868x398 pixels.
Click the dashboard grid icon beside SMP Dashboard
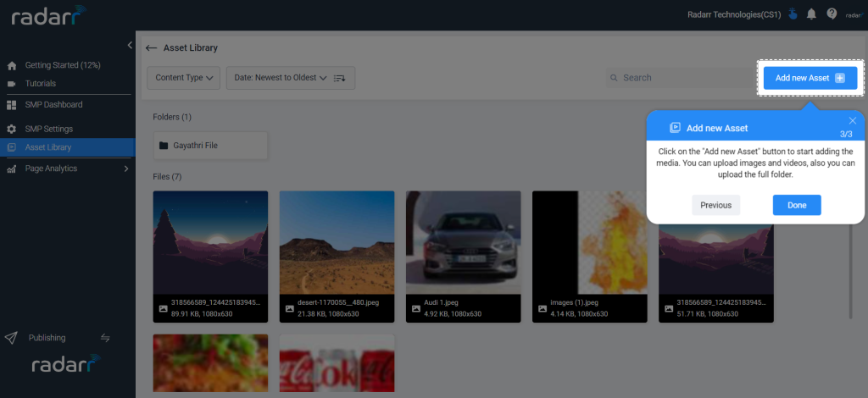[x=12, y=105]
